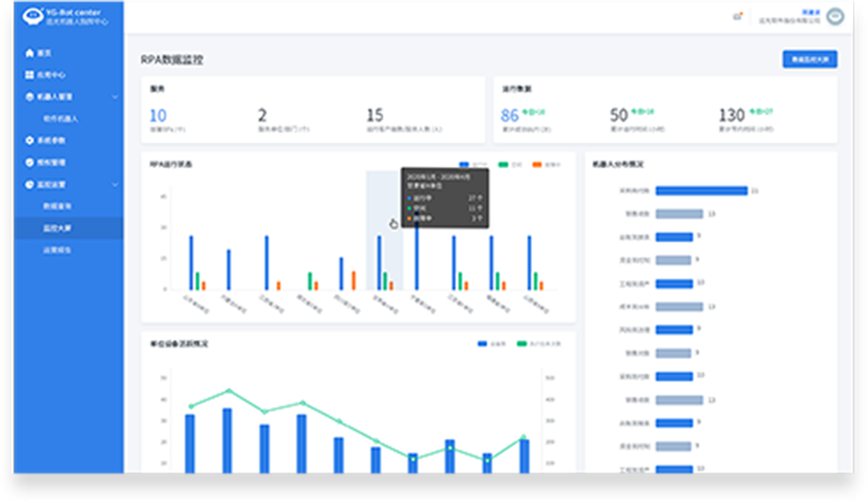This screenshot has height=503, width=868.
Task: Toggle the blue legend series in RPA status chart
Action: [x=466, y=164]
